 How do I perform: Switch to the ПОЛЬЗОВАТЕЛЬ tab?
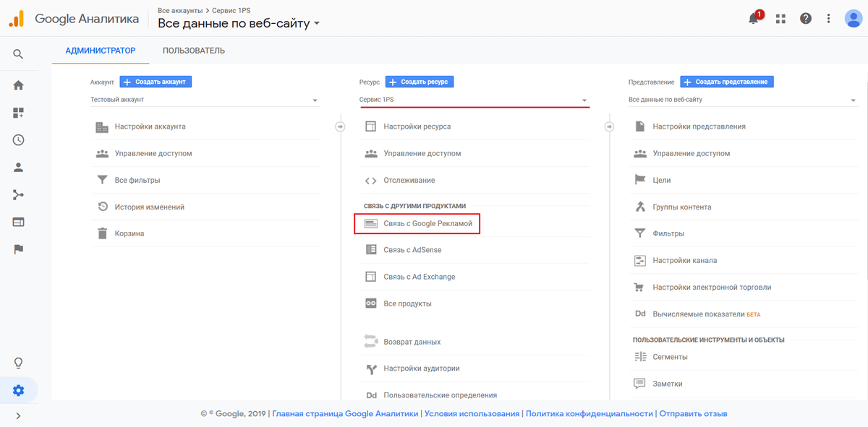coord(194,51)
